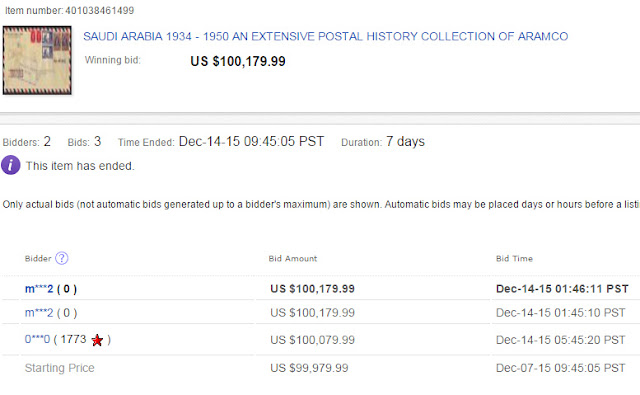
Task: Open the Saudi Arabia Aramco listing title
Action: pos(325,36)
